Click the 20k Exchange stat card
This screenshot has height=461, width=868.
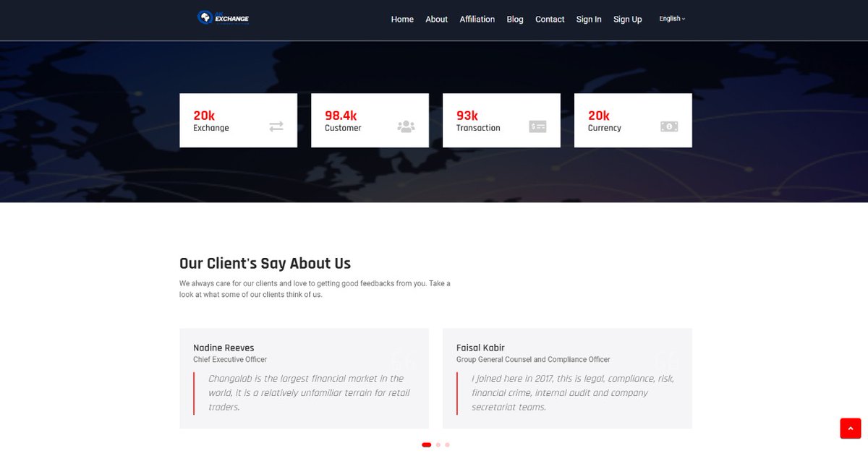[238, 121]
